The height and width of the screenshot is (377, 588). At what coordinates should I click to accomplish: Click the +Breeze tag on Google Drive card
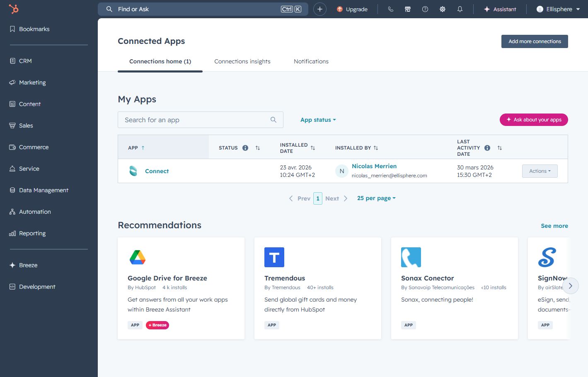pos(157,325)
